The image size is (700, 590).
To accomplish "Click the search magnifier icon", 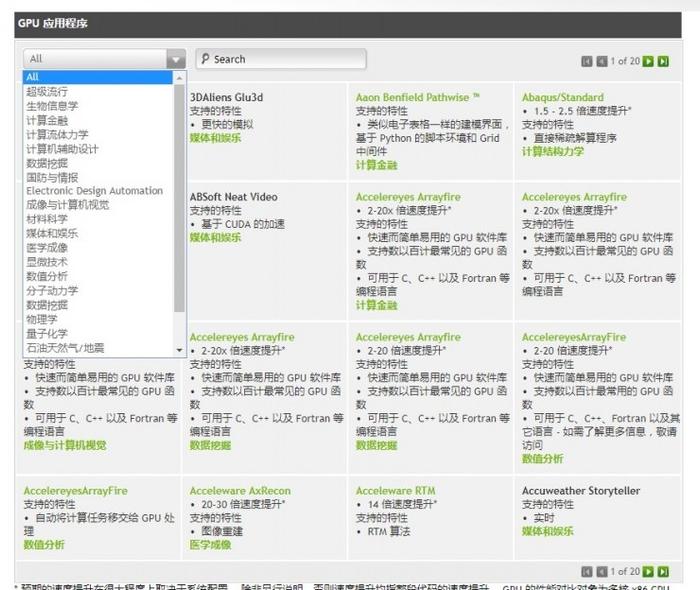I will [x=205, y=58].
